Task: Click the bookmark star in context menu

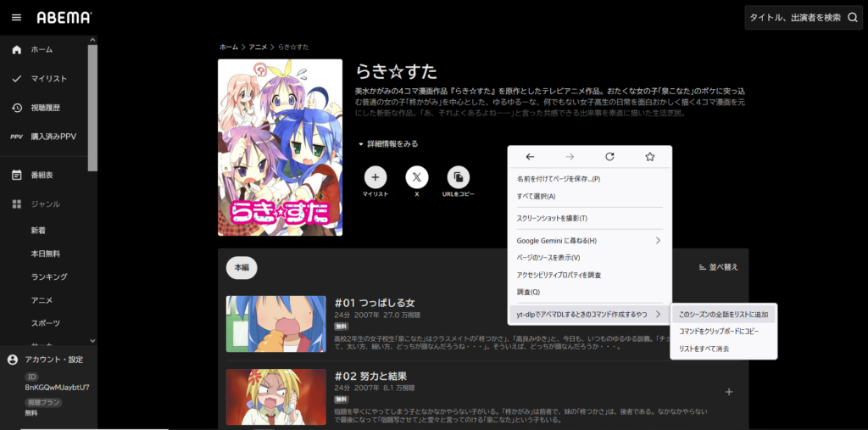Action: click(x=649, y=157)
